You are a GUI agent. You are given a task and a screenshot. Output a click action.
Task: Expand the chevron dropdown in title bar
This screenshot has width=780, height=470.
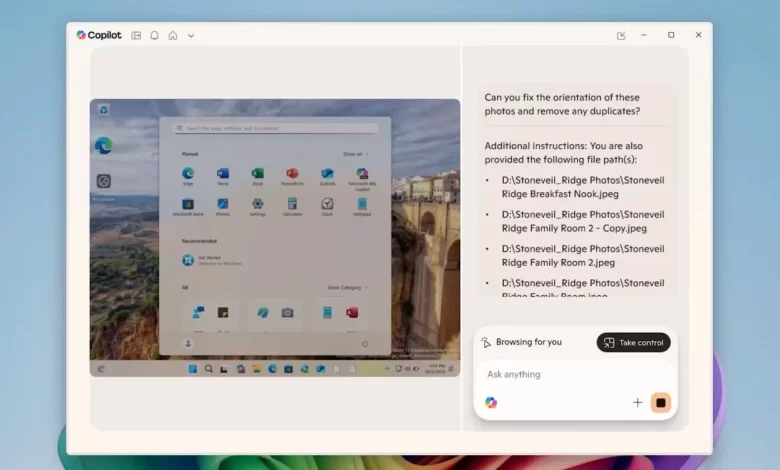pyautogui.click(x=191, y=35)
